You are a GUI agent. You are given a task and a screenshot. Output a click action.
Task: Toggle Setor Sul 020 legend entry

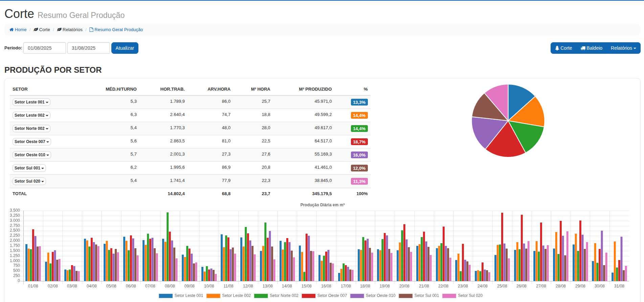click(463, 296)
